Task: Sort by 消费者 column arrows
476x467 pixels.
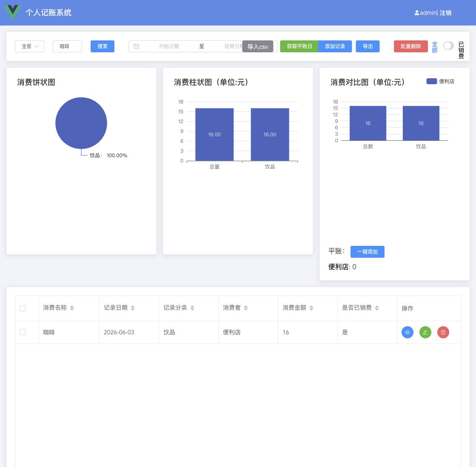Action: [246, 308]
